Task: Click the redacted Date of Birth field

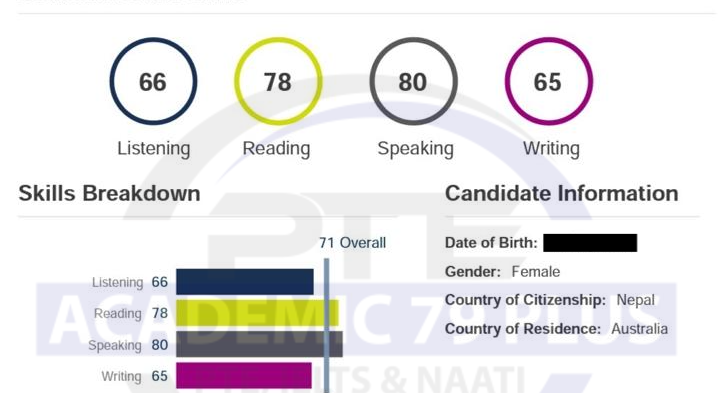Action: pyautogui.click(x=590, y=243)
